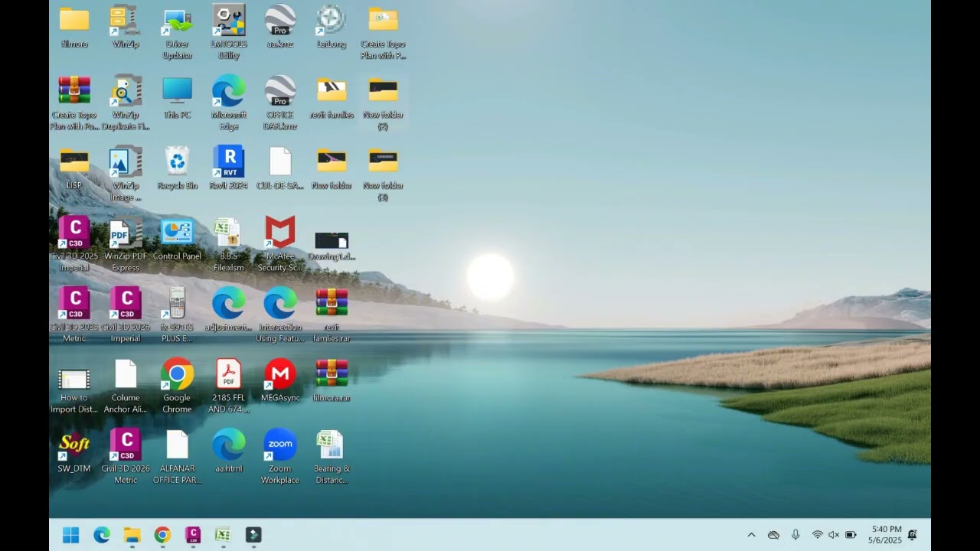Select the Revit 2024 shortcut
Viewport: 980px width, 551px height.
point(228,168)
